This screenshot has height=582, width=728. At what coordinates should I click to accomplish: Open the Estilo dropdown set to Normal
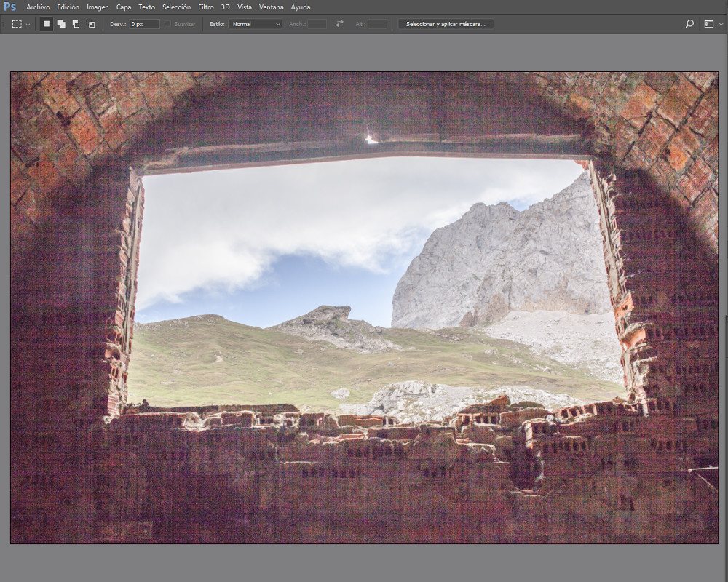click(x=255, y=24)
